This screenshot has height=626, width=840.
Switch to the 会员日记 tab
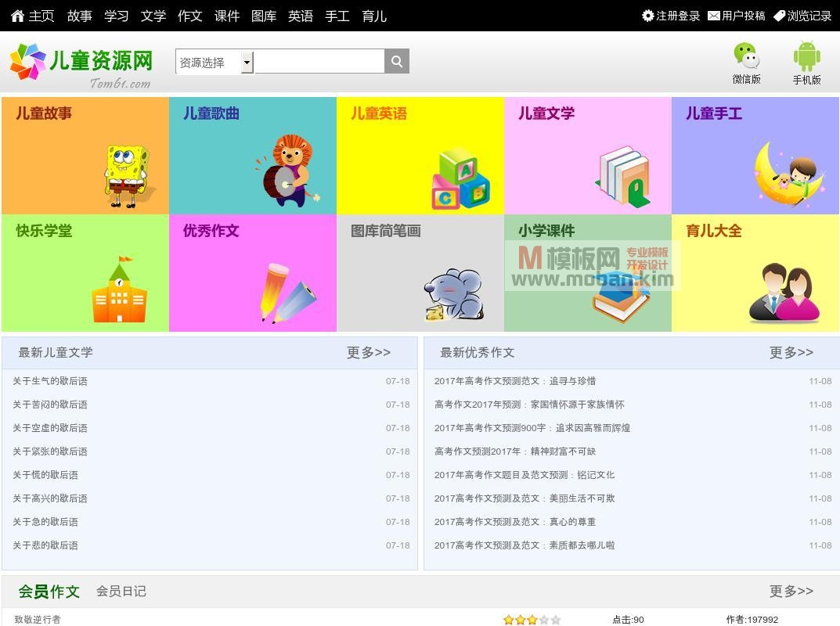(x=121, y=592)
